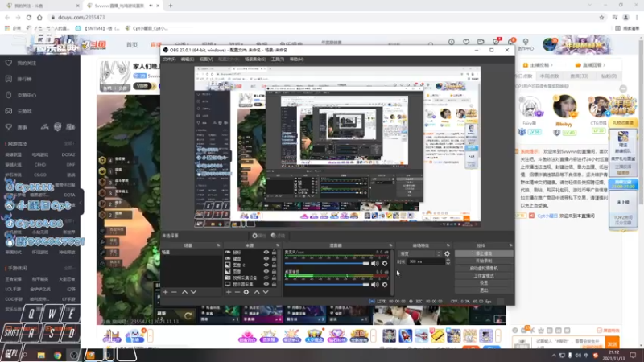Click the add source plus icon
The image size is (644, 362).
click(229, 292)
